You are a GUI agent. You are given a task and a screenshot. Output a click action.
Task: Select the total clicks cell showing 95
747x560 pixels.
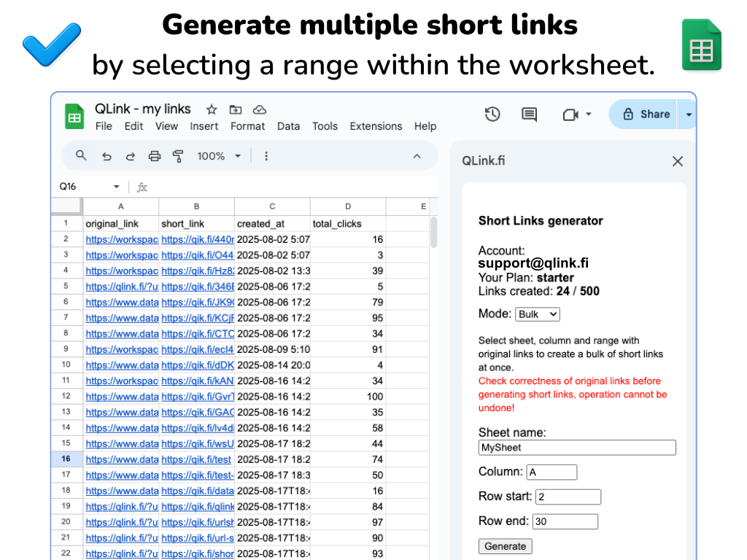348,318
